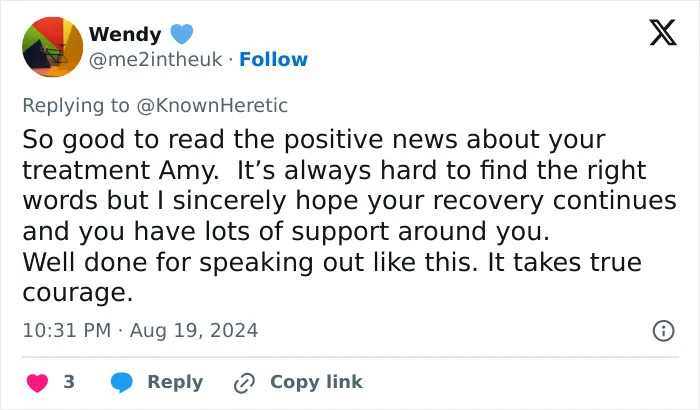
Task: Click the @me2intheuk handle
Action: point(155,59)
